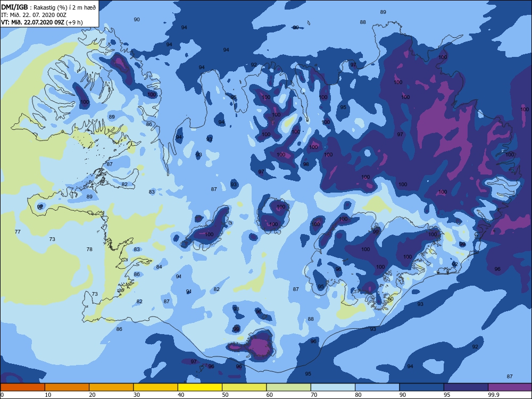This screenshot has height=399, width=532.
Task: Click the '40' legend tick label
Action: [x=181, y=395]
